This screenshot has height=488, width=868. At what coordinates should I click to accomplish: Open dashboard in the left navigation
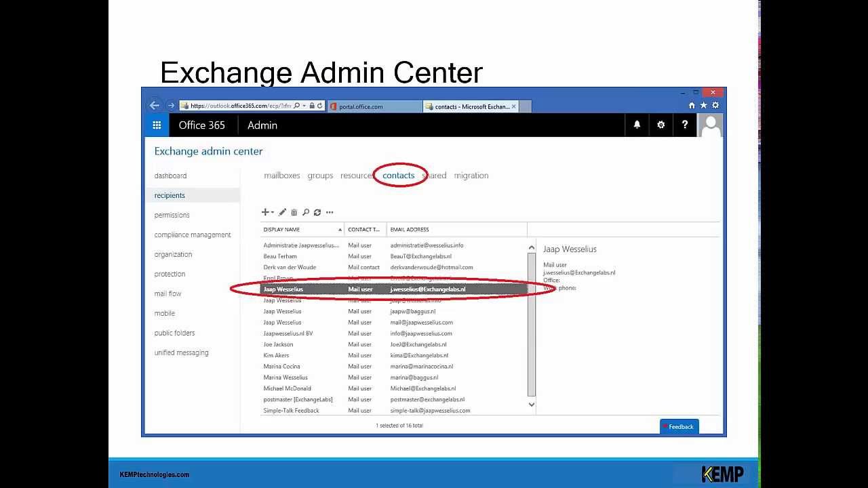pyautogui.click(x=170, y=176)
